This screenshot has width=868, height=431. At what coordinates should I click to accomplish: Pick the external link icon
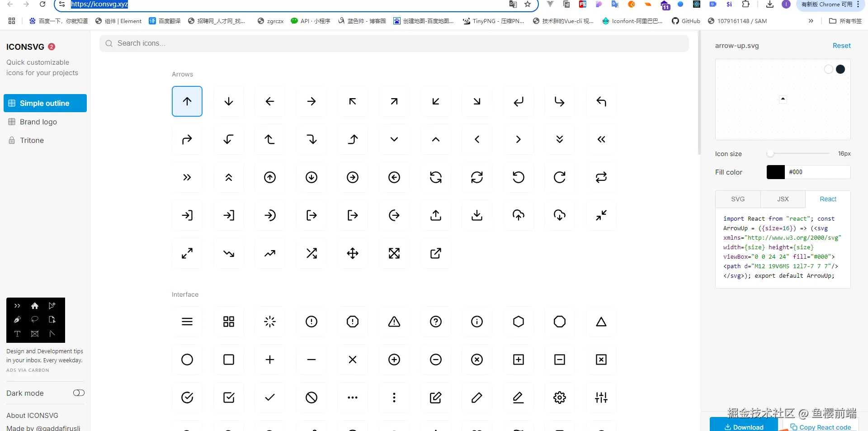436,253
